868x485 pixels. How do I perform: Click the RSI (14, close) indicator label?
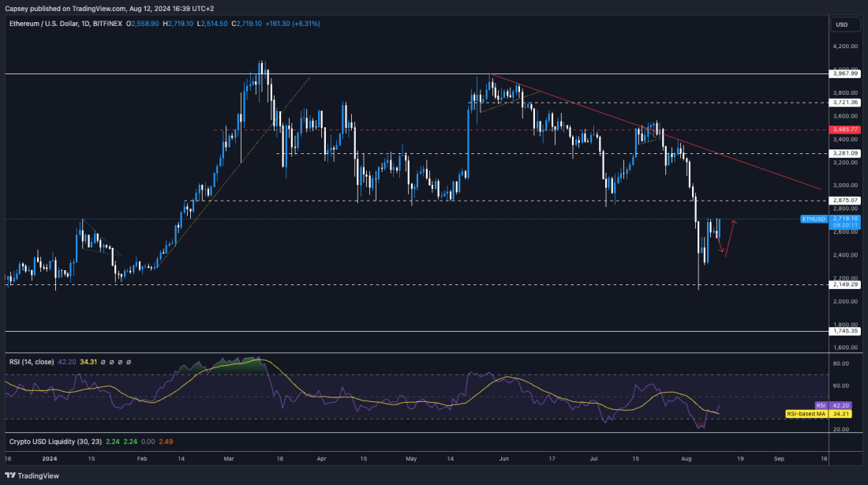coord(32,361)
